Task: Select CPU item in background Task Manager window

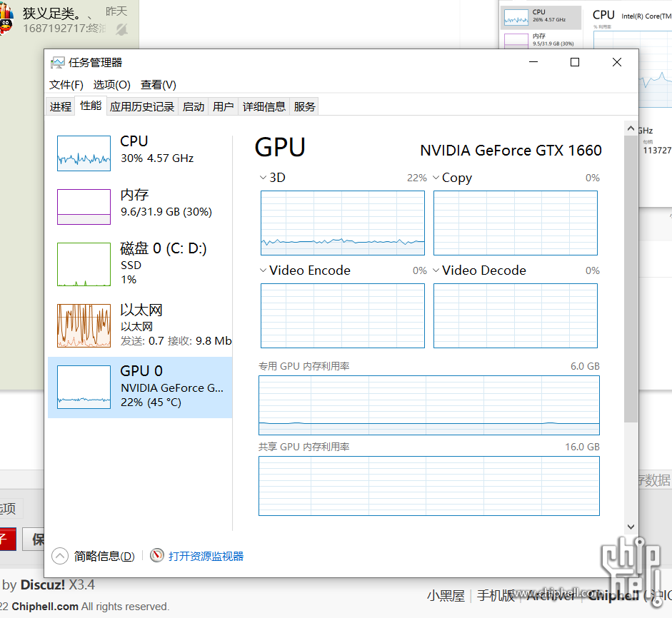Action: pos(541,17)
